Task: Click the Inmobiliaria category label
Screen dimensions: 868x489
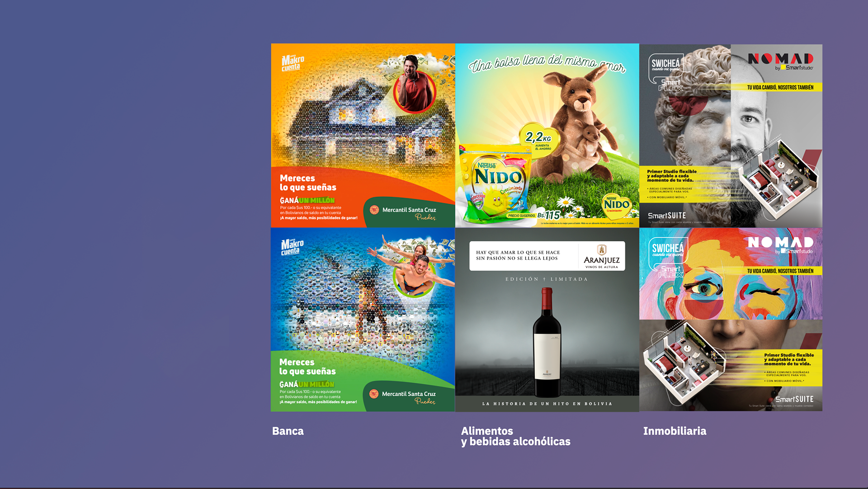Action: click(x=675, y=431)
